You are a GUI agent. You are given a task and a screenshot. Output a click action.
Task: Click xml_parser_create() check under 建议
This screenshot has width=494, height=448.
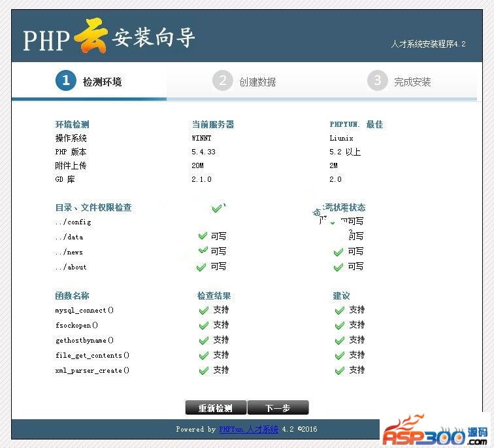pyautogui.click(x=340, y=370)
